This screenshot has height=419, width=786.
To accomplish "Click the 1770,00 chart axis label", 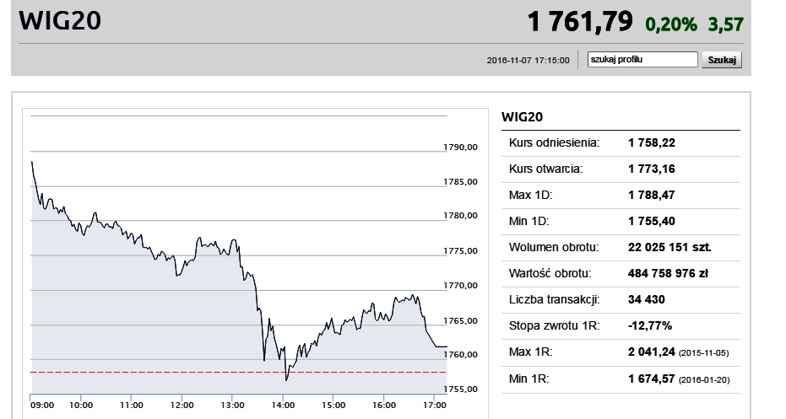I will point(460,285).
